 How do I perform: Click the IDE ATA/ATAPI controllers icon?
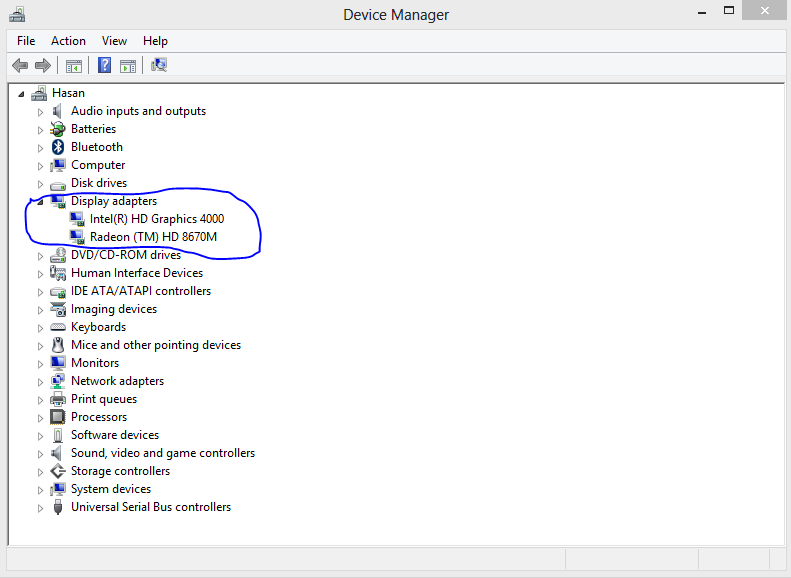click(x=58, y=292)
